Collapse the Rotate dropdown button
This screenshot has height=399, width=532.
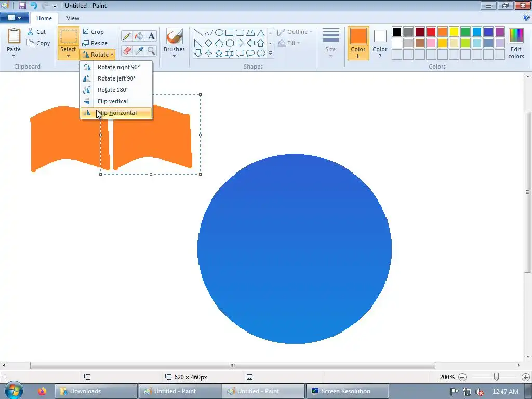tap(98, 54)
